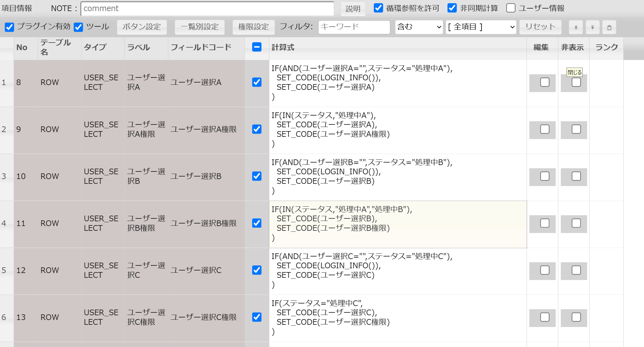This screenshot has width=644, height=347.
Task: Click フィールドコード column header
Action: 201,47
